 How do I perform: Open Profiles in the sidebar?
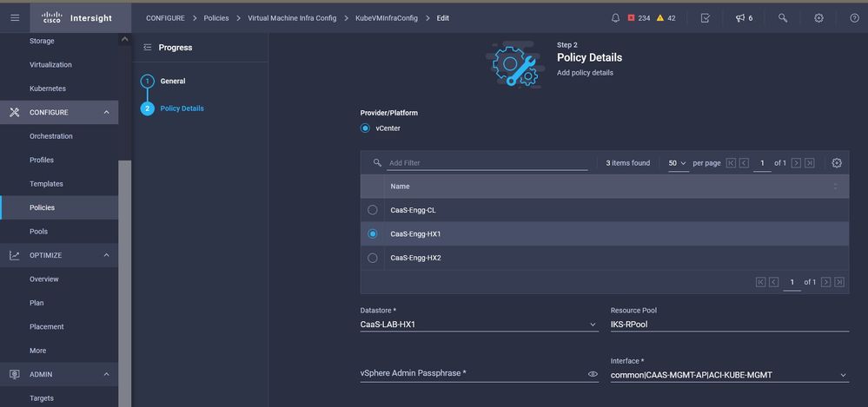coord(42,160)
